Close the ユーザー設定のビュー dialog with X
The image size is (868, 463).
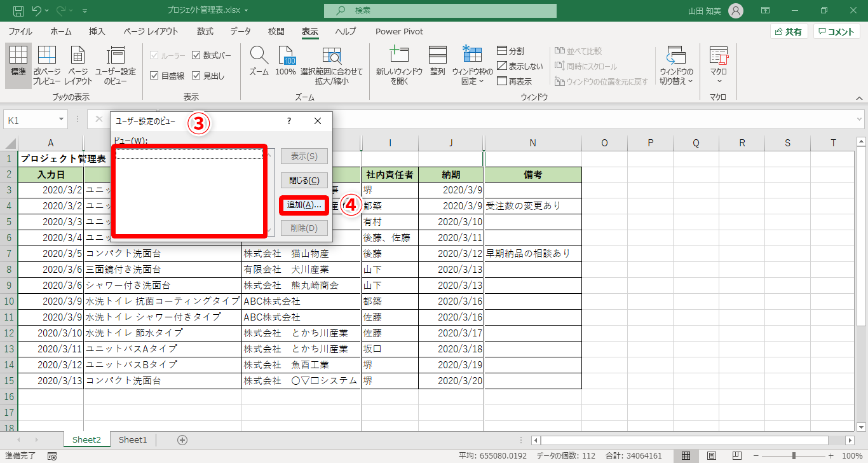[x=318, y=121]
